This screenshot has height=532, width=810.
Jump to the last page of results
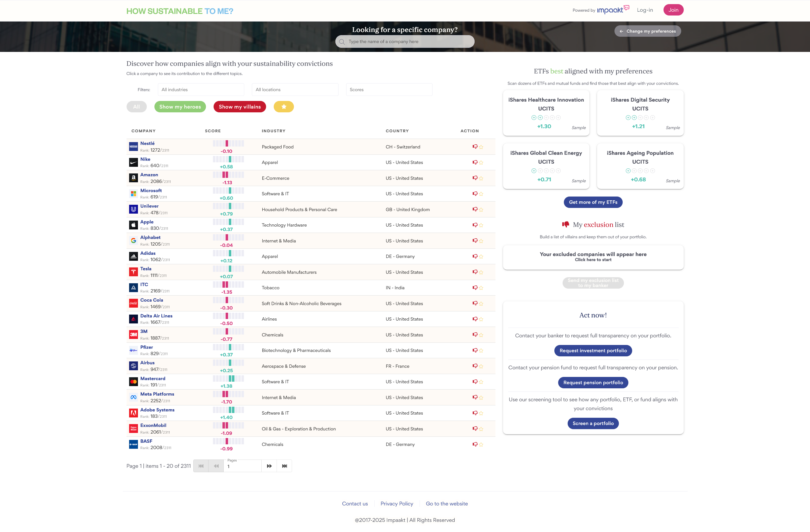(284, 466)
